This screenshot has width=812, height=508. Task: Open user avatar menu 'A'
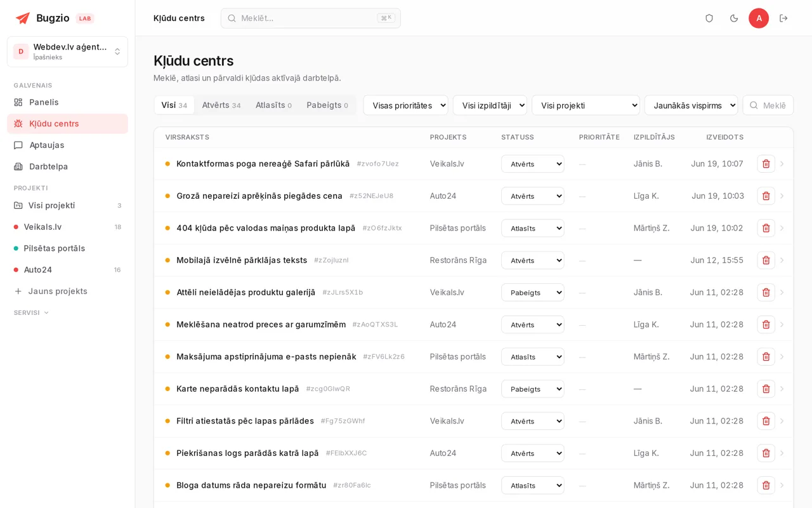pos(759,18)
